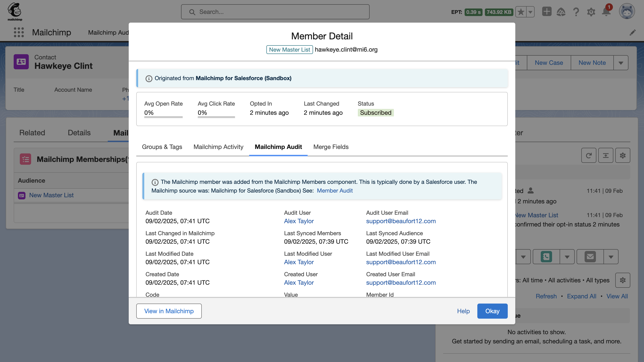
Task: Click the favorites star icon
Action: point(521,12)
